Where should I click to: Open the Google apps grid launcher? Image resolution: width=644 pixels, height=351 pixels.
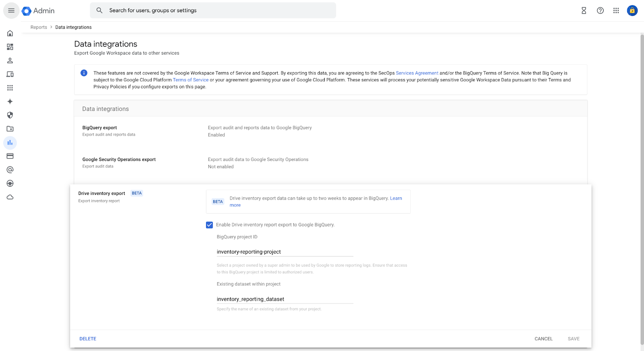pyautogui.click(x=616, y=11)
